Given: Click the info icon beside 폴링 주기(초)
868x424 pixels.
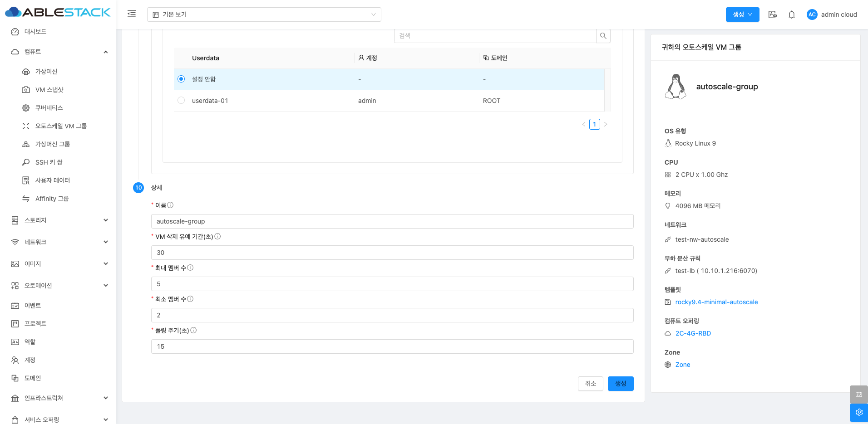Looking at the screenshot, I should tap(193, 330).
